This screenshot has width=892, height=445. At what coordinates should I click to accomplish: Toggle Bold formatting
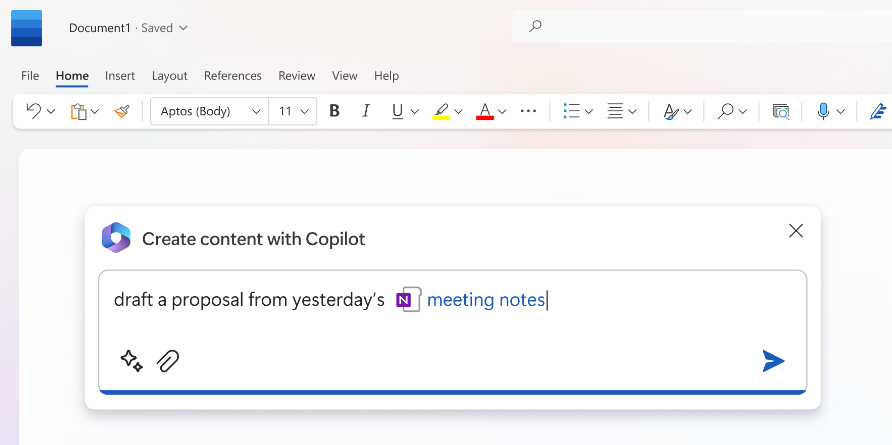tap(334, 111)
